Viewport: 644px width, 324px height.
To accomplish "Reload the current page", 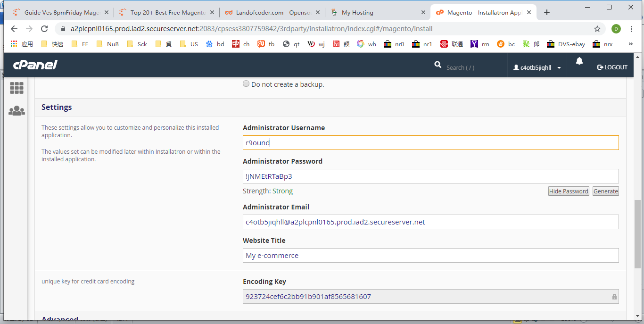I will pyautogui.click(x=44, y=29).
